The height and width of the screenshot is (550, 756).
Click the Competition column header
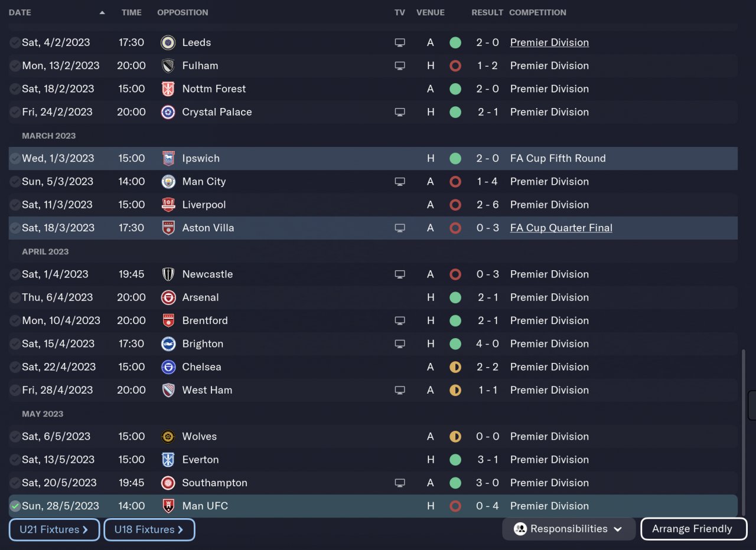(x=537, y=12)
